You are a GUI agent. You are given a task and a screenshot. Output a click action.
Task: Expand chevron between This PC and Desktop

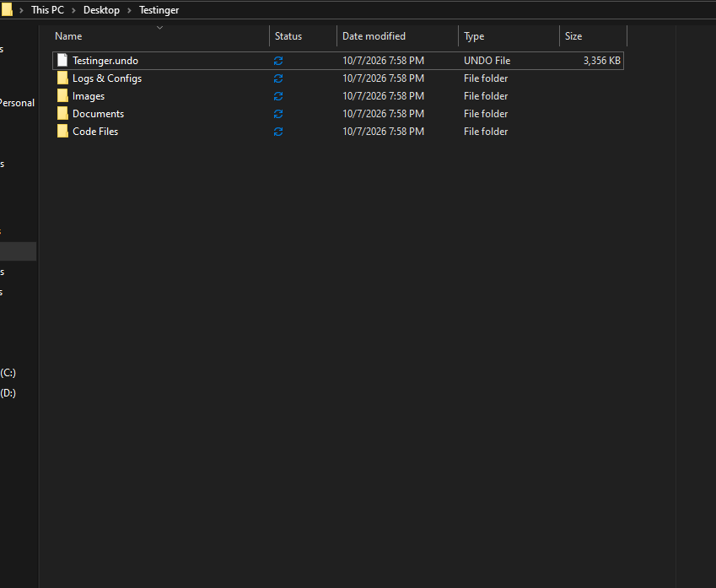tap(73, 10)
